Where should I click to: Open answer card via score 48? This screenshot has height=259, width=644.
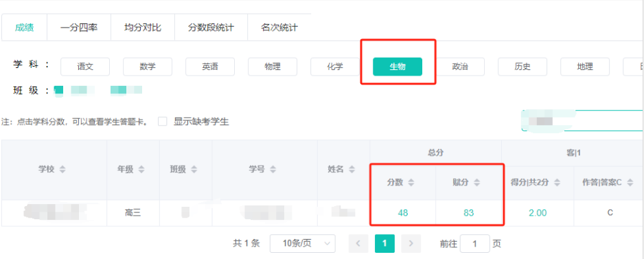(x=403, y=213)
